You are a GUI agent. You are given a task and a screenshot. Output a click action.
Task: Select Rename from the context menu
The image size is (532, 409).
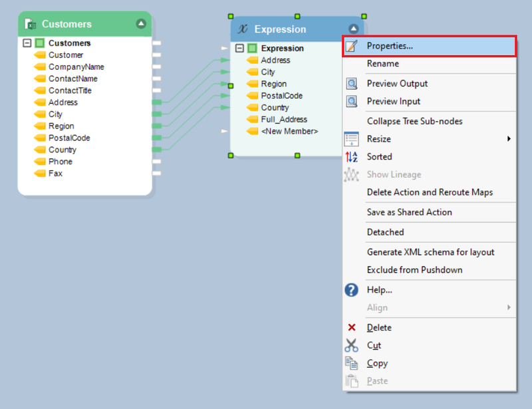[x=383, y=64]
